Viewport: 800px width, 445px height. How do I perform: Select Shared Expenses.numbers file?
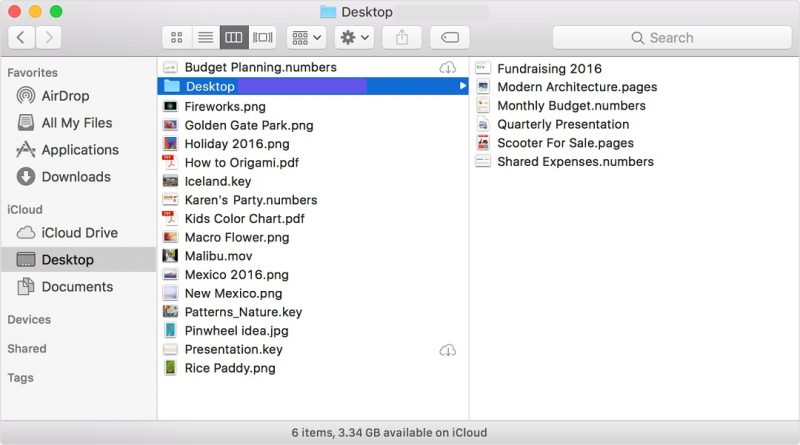click(576, 162)
